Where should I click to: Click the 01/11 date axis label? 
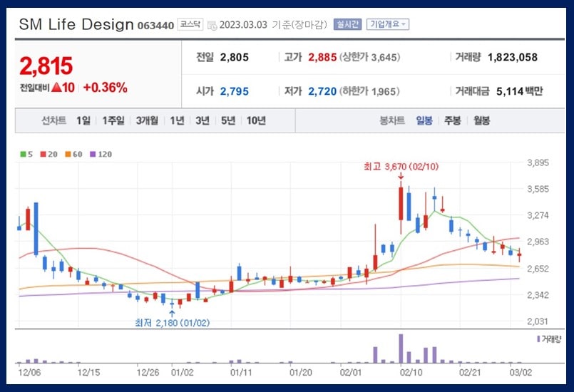click(241, 373)
